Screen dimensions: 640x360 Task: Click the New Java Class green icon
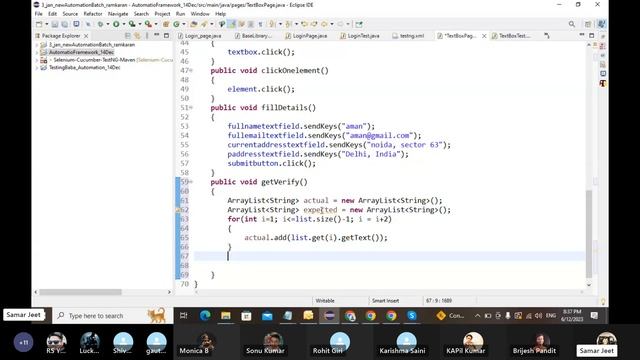[x=176, y=24]
